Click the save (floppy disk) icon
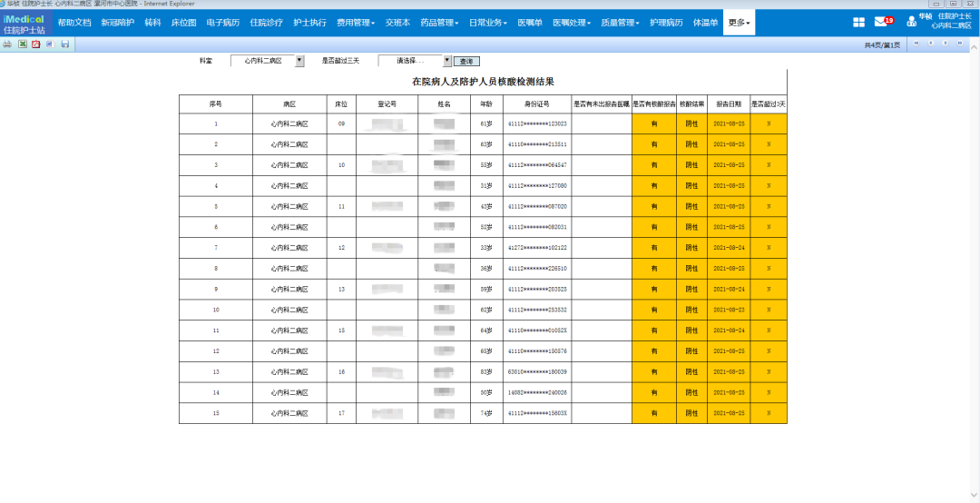Image resolution: width=980 pixels, height=503 pixels. tap(64, 44)
